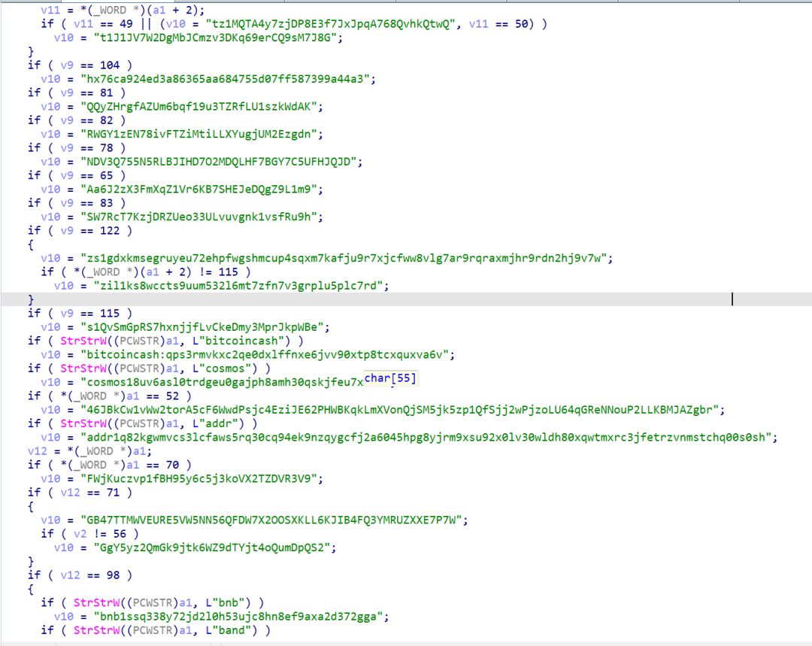Click the wide string L"bitcoincash" argument
The height and width of the screenshot is (646, 812).
click(238, 341)
